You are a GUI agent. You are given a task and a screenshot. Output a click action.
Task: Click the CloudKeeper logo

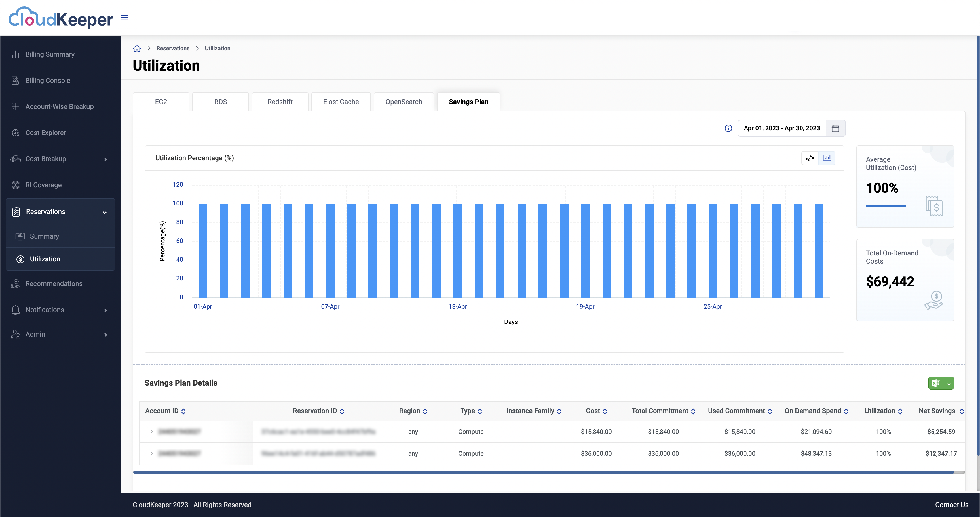pos(61,18)
